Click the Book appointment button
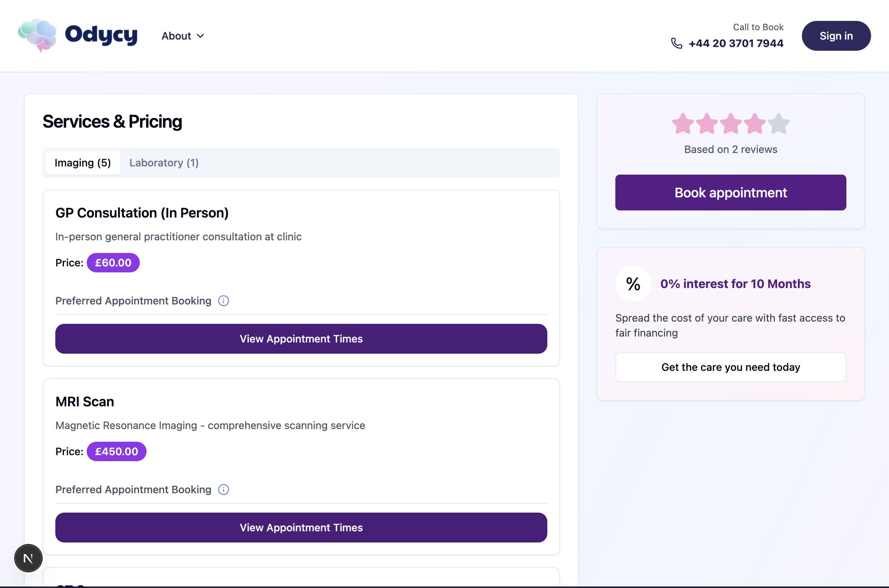Image resolution: width=889 pixels, height=588 pixels. [730, 192]
